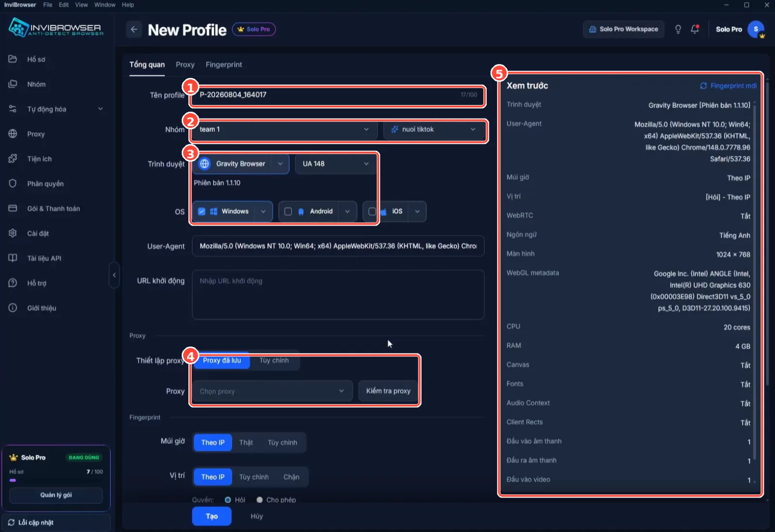
Task: Open the notification bell
Action: tap(695, 29)
